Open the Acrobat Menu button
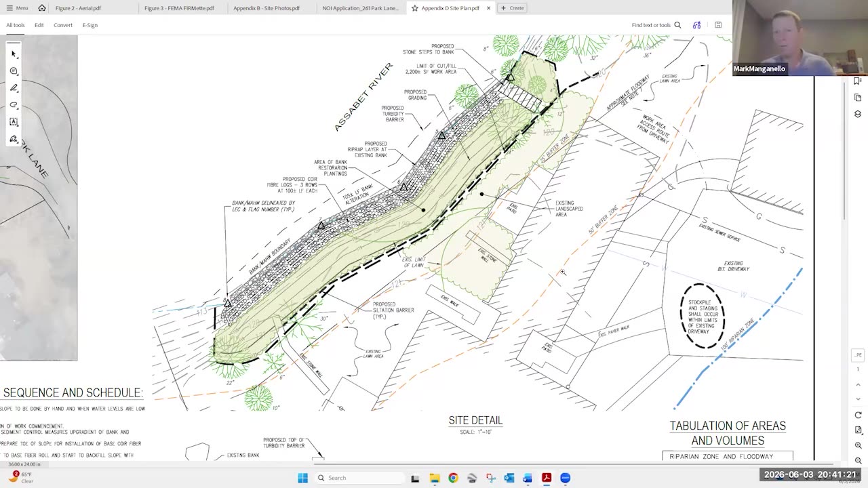This screenshot has width=868, height=488. pos(17,8)
